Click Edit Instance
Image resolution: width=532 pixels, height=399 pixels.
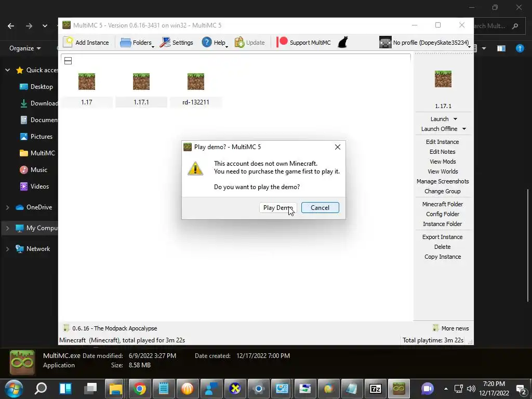(443, 142)
